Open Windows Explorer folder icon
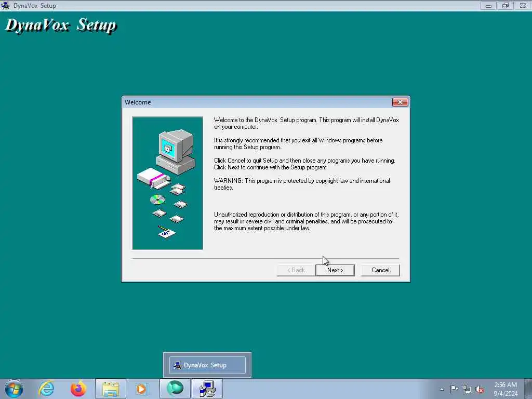The image size is (532, 399). point(111,389)
